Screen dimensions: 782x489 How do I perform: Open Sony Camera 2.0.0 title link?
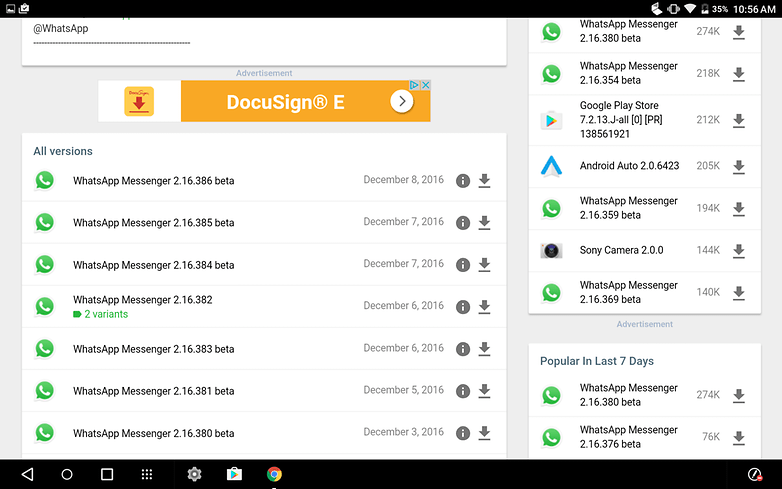[621, 250]
